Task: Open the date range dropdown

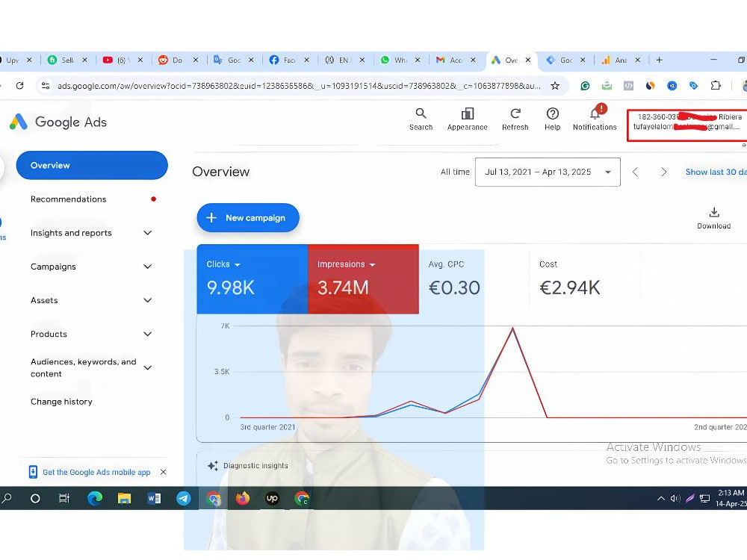Action: [x=548, y=172]
